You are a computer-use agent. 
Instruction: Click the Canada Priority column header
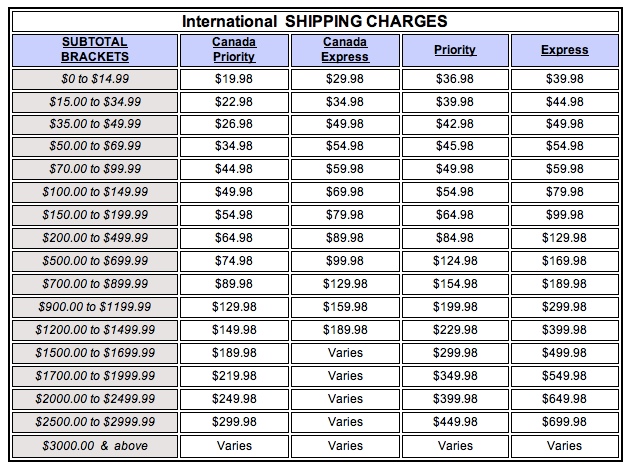tap(233, 50)
